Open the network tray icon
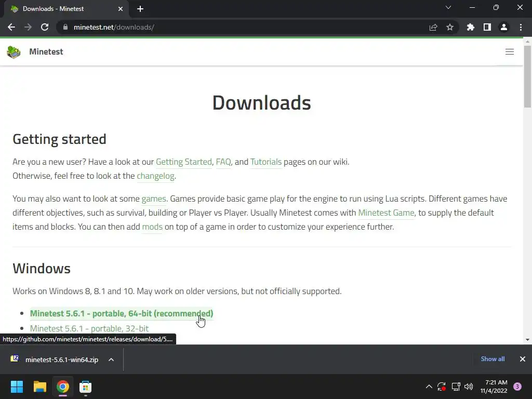Viewport: 532px width, 399px height. 456,387
